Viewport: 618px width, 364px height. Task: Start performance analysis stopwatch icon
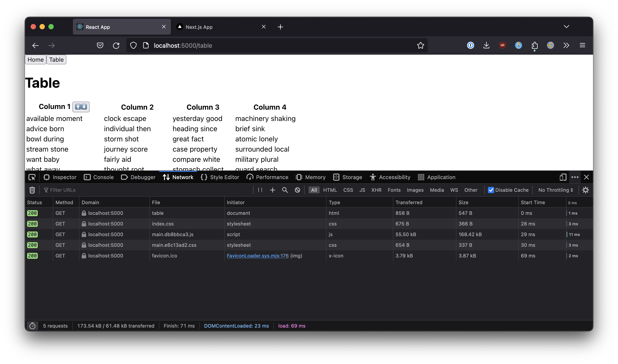32,326
